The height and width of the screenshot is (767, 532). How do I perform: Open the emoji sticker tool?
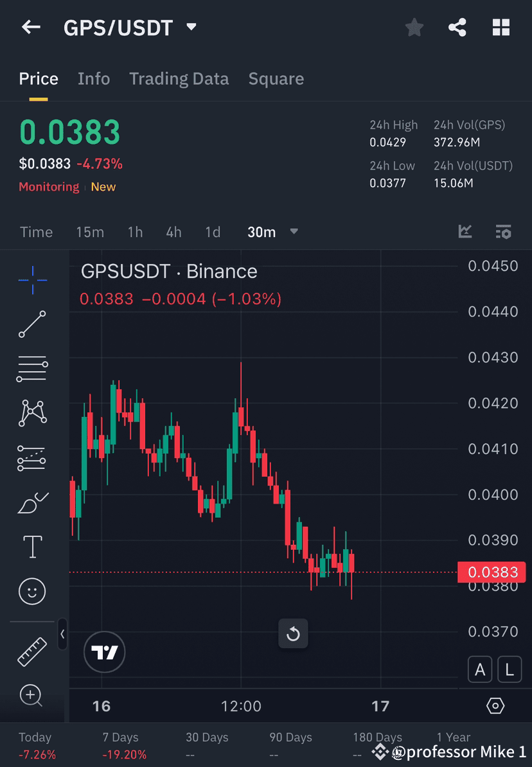(32, 591)
